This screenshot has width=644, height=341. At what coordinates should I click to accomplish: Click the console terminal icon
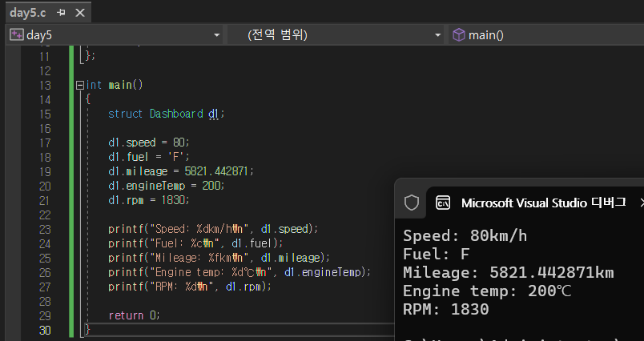click(443, 203)
